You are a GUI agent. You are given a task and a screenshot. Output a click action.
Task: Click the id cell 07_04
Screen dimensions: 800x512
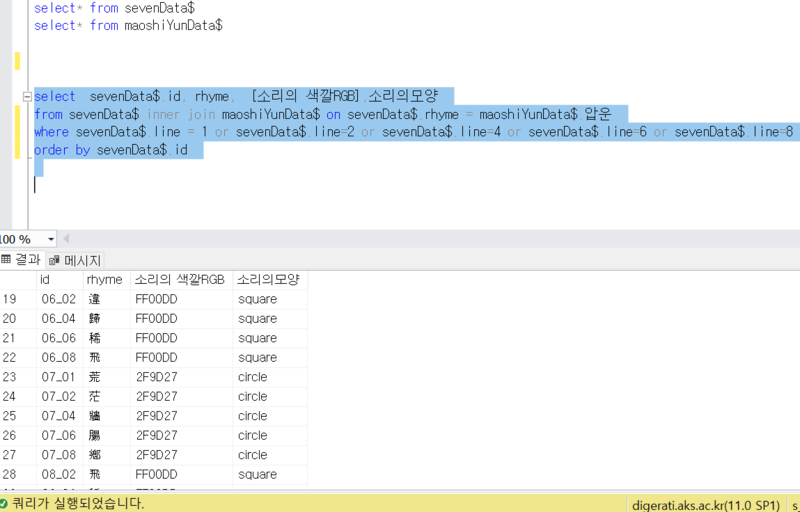tap(60, 416)
